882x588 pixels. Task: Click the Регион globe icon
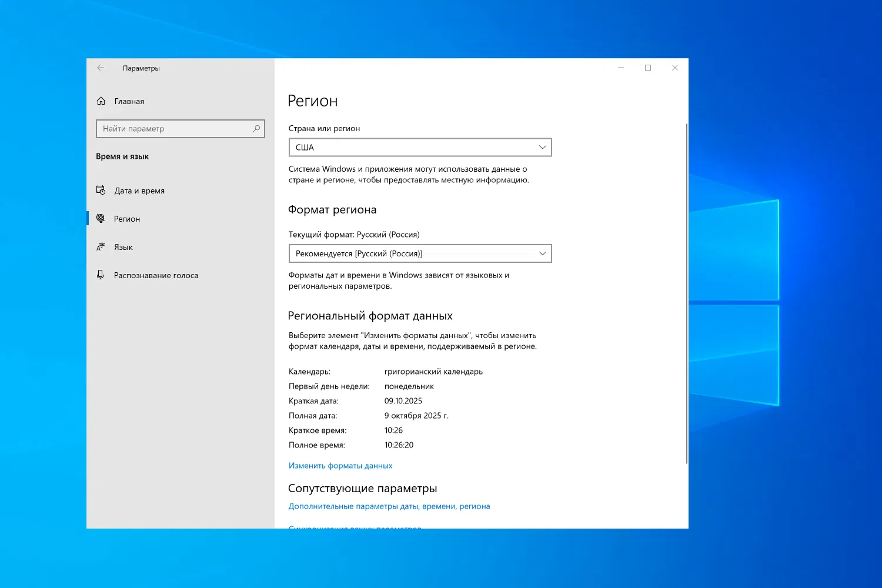[101, 218]
